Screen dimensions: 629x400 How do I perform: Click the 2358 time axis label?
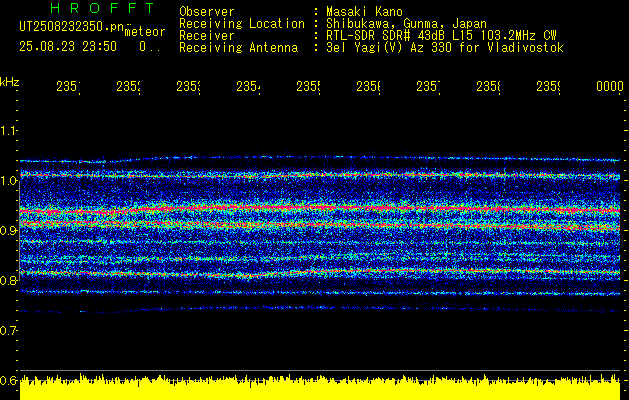pyautogui.click(x=488, y=86)
